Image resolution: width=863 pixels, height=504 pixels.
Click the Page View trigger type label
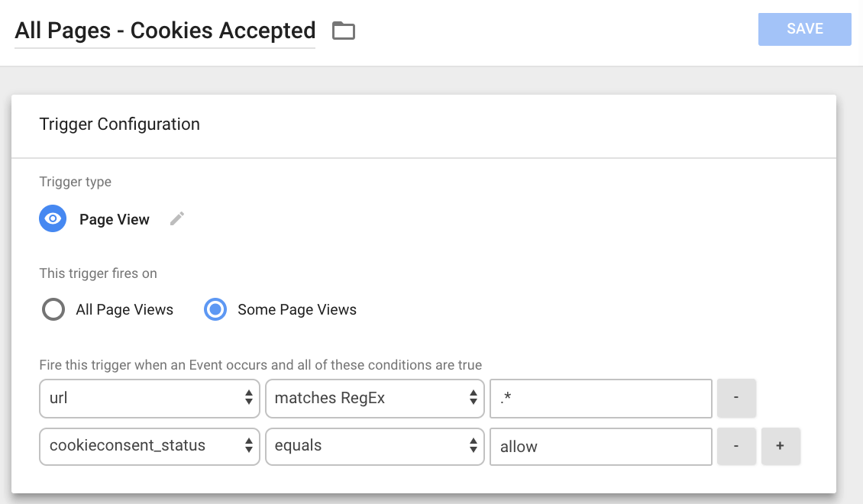click(x=115, y=219)
